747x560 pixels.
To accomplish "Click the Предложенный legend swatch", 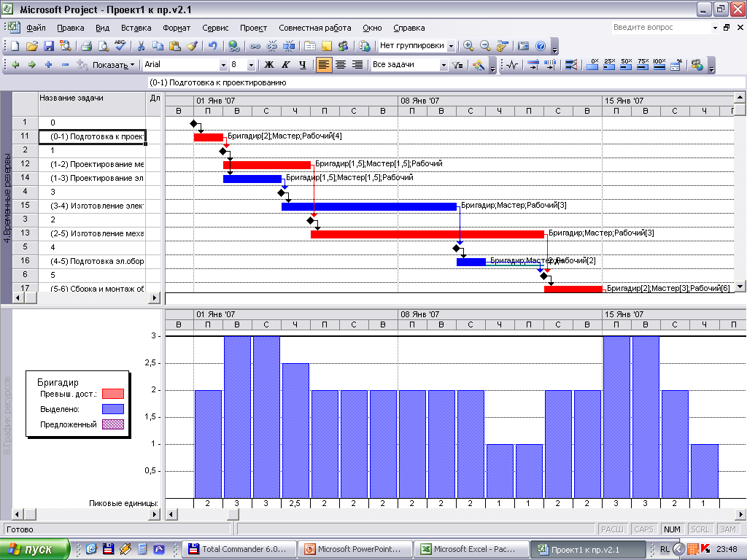I will click(x=113, y=424).
